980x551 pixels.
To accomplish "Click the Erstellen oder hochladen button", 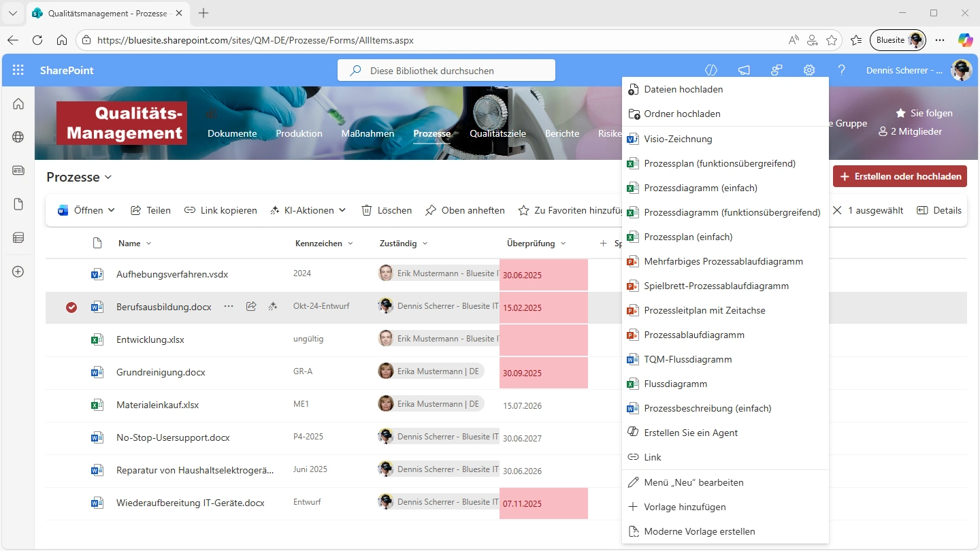I will pyautogui.click(x=900, y=176).
